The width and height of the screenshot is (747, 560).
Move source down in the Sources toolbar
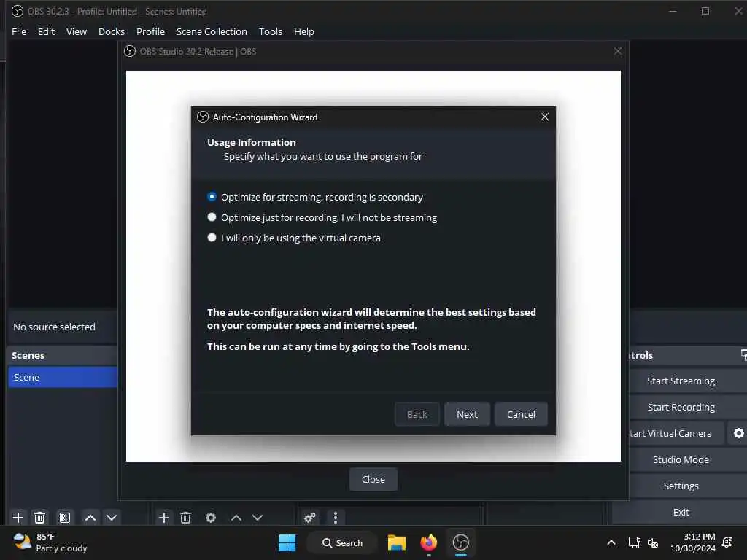pyautogui.click(x=258, y=517)
